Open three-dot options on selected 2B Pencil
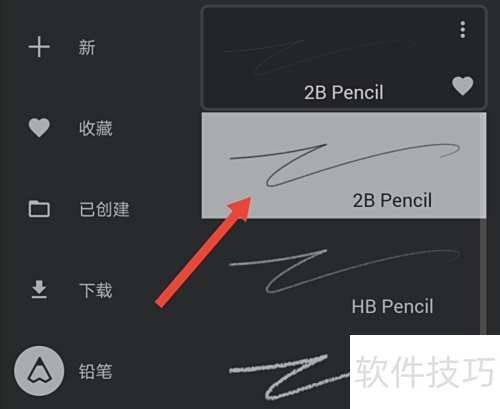Viewport: 500px width, 409px height. [x=463, y=30]
